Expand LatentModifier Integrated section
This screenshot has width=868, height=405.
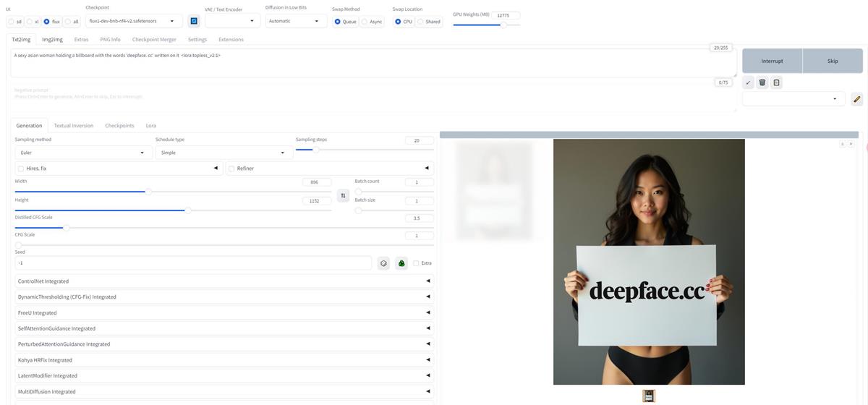click(x=224, y=376)
